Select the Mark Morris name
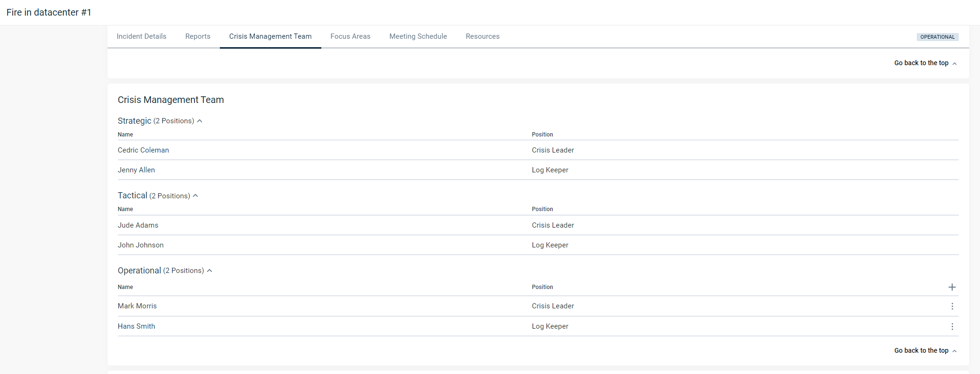The width and height of the screenshot is (980, 374). pyautogui.click(x=137, y=306)
